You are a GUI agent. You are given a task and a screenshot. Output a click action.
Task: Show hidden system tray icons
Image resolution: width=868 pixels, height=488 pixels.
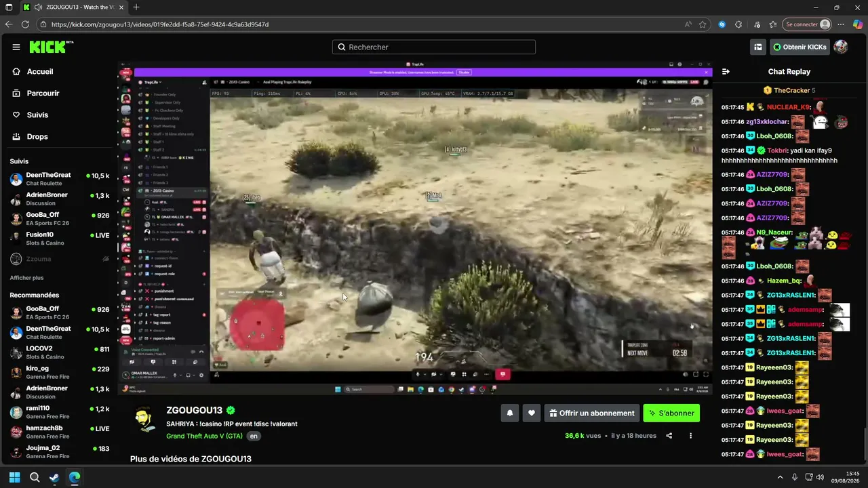(780, 477)
